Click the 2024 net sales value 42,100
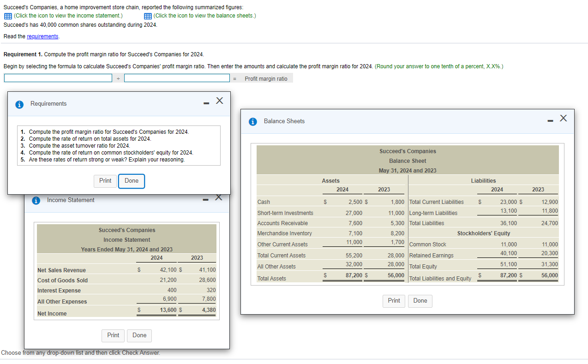This screenshot has height=364, width=588. [168, 270]
